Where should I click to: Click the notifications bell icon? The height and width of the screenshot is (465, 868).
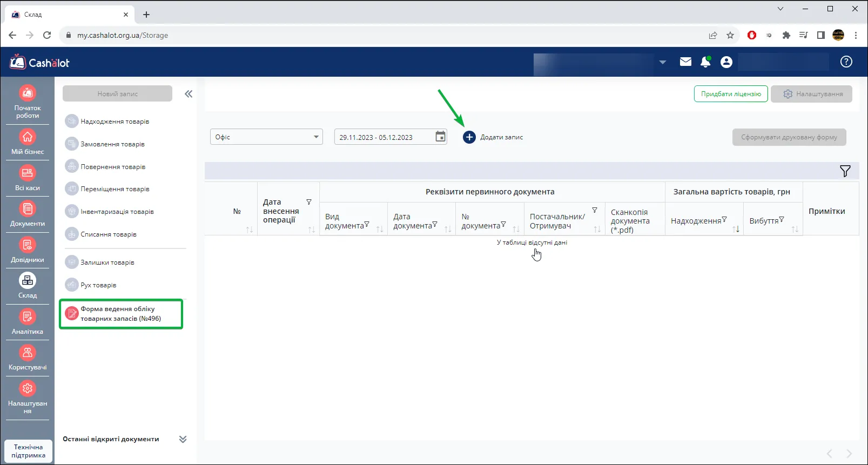(705, 62)
